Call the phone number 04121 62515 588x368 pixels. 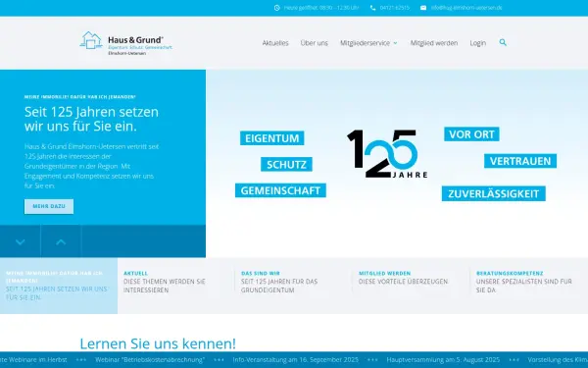pyautogui.click(x=395, y=8)
